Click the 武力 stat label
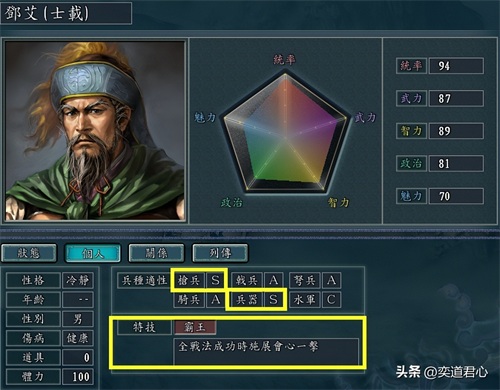This screenshot has width=500, height=390. pos(411,98)
